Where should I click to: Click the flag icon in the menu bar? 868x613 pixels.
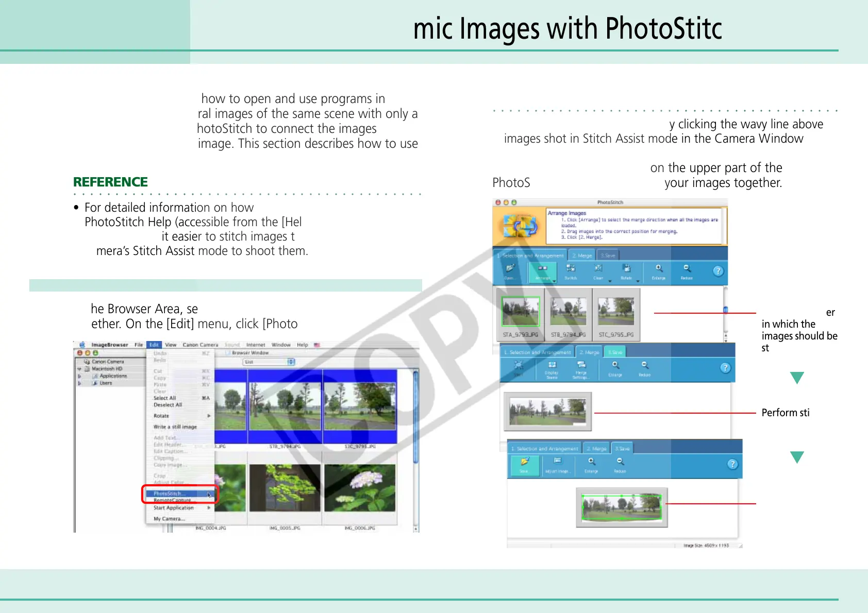click(x=317, y=345)
